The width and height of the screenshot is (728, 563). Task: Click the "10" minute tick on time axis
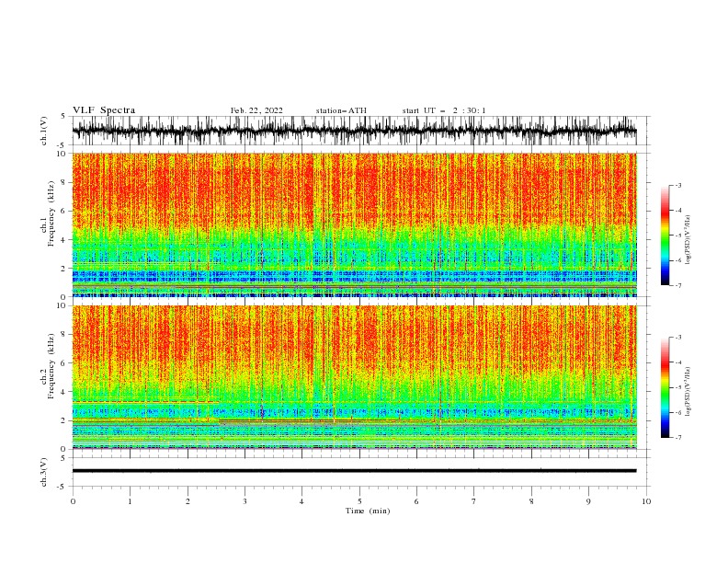point(646,501)
